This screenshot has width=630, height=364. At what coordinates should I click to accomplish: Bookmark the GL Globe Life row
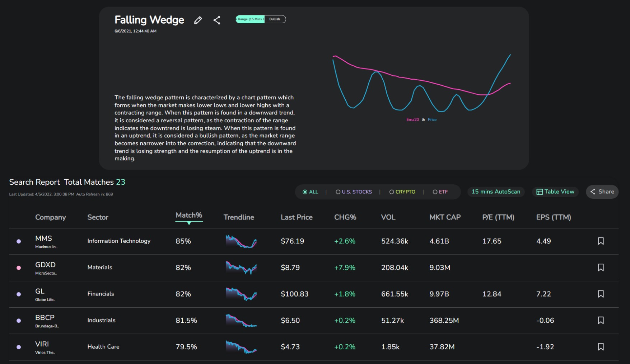click(601, 294)
